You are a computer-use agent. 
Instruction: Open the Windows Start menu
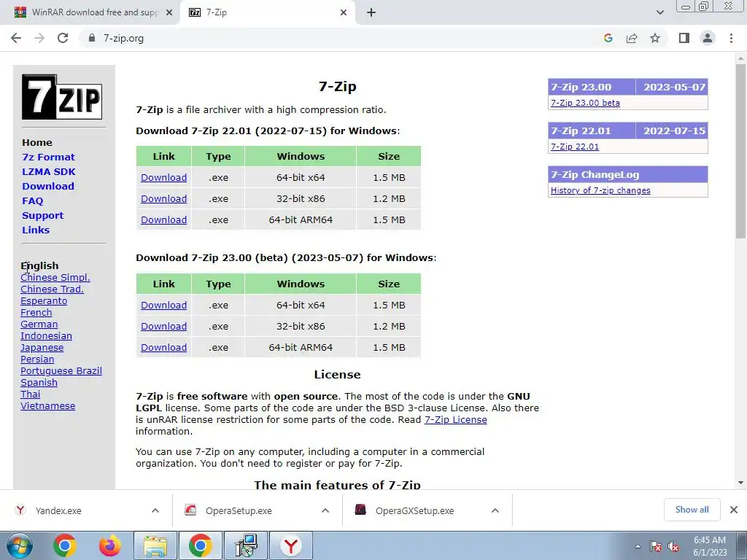pyautogui.click(x=20, y=545)
